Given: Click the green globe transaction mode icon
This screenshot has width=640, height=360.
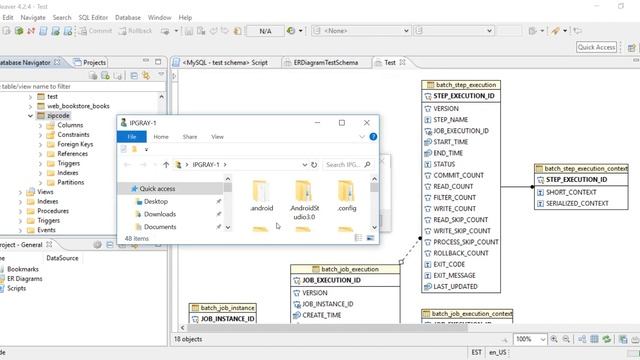Looking at the screenshot, I should [x=291, y=31].
